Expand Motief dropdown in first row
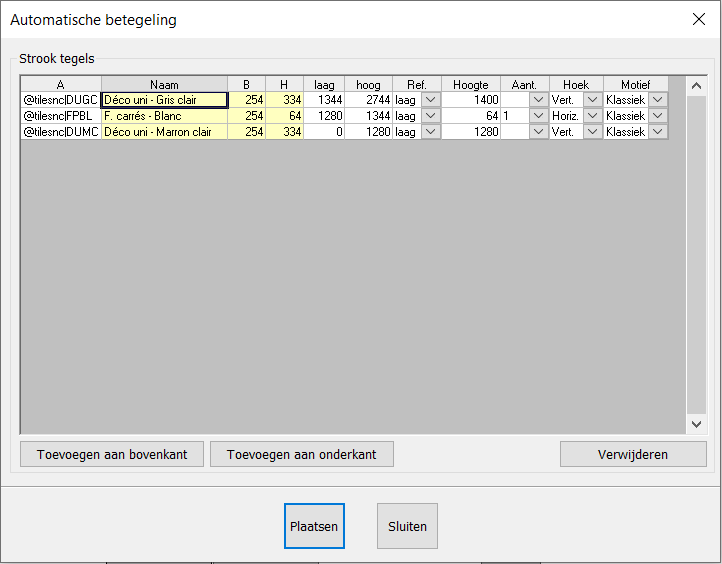Viewport: 722px width, 564px height. pyautogui.click(x=658, y=100)
